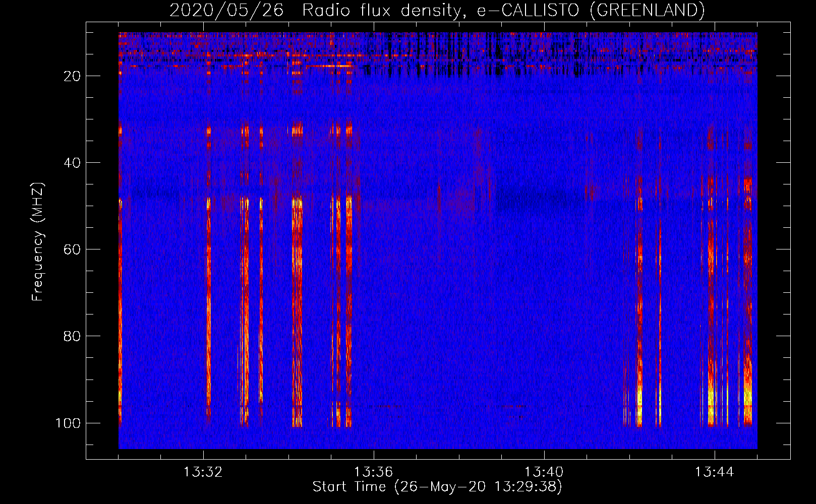Click the 'Frequency (MHZ)' y-axis label
Viewport: 816px width, 504px height.
click(x=38, y=241)
